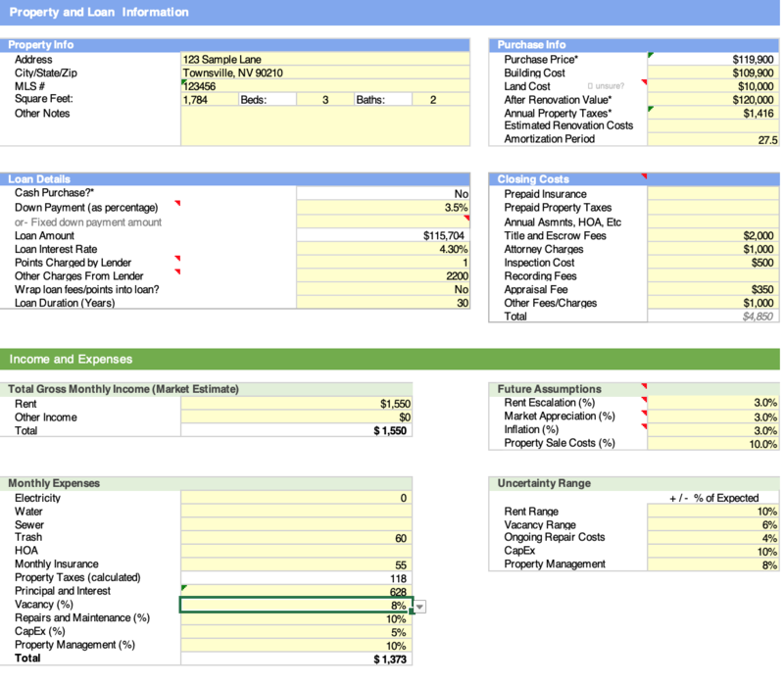
Task: Click the red comment marker beside Land Cost
Action: tap(644, 82)
